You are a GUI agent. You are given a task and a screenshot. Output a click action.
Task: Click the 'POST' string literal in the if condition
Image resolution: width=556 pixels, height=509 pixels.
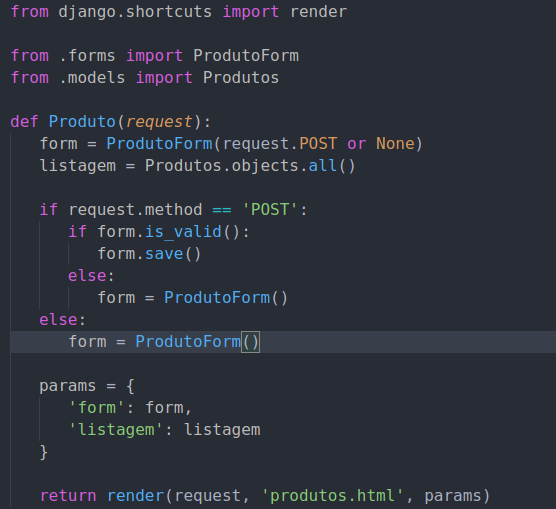click(x=269, y=210)
